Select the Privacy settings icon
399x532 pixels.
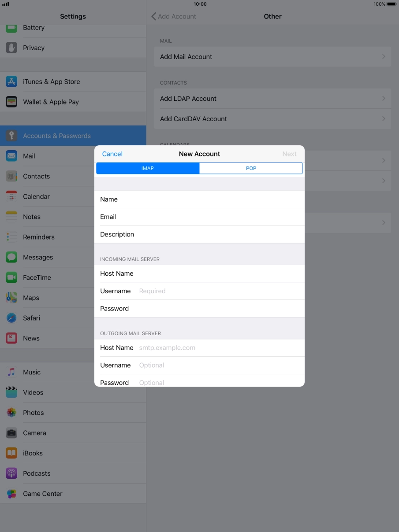click(11, 48)
